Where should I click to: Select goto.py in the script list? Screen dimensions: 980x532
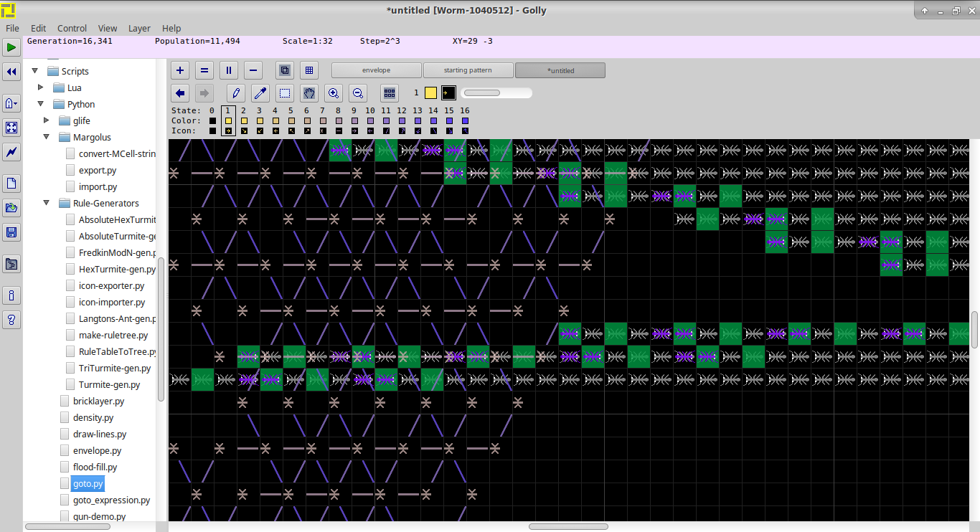click(x=88, y=484)
